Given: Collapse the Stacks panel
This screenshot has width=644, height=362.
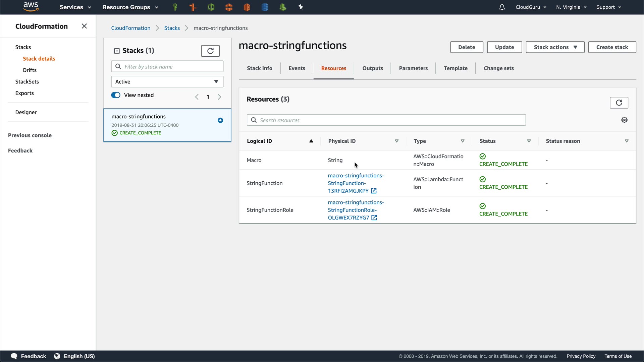Looking at the screenshot, I should tap(117, 51).
